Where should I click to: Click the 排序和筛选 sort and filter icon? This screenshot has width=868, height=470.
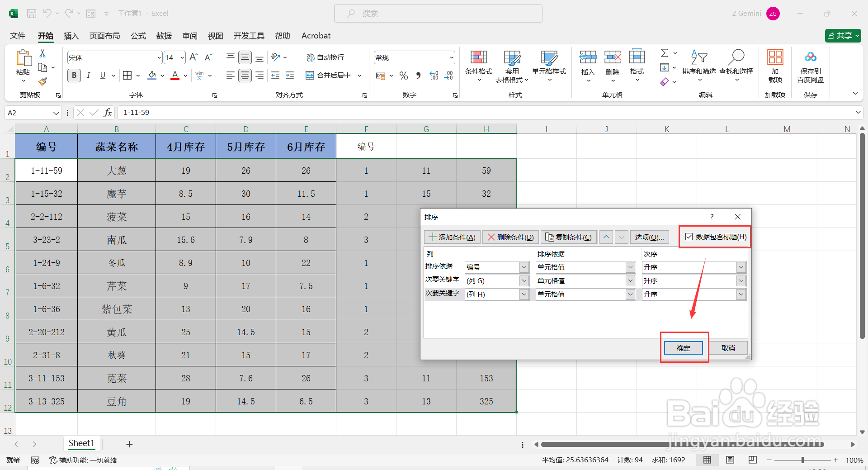point(699,63)
